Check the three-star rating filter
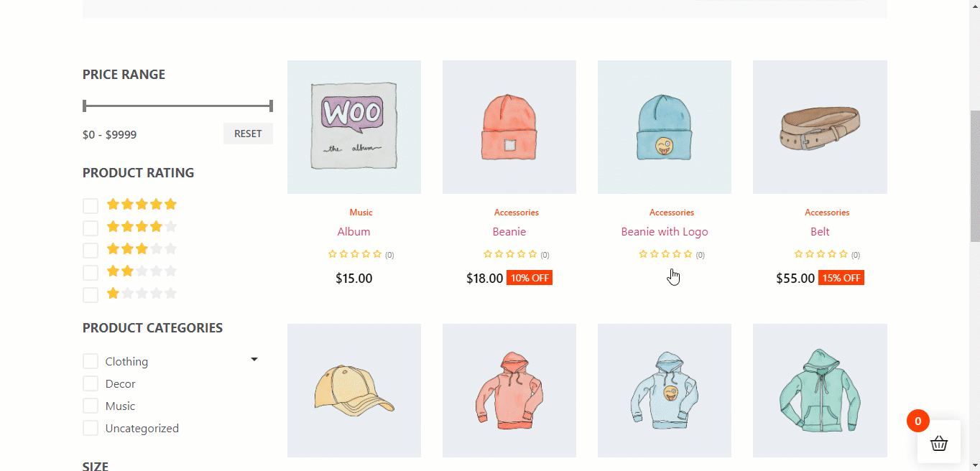This screenshot has height=471, width=980. 91,251
